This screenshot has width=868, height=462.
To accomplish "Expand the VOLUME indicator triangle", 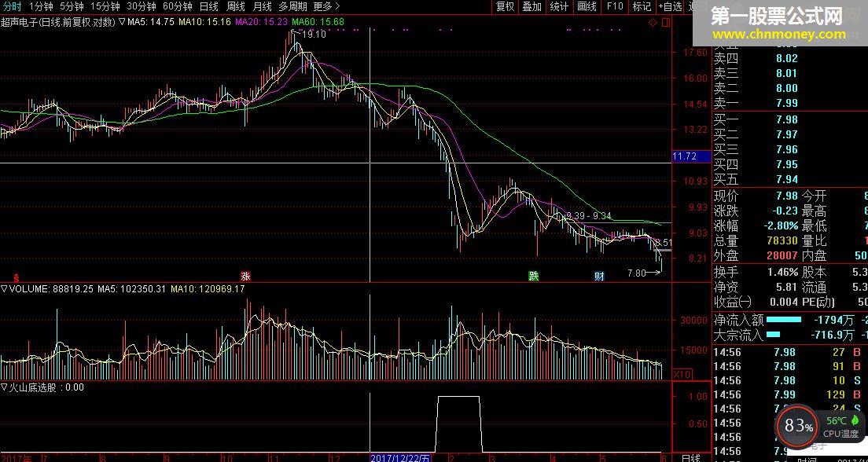I will pyautogui.click(x=4, y=288).
